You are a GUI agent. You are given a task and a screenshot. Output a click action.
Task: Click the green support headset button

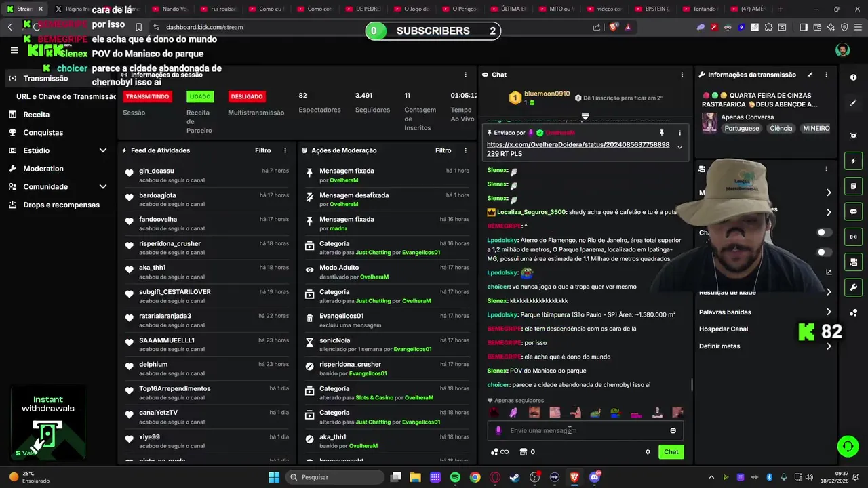click(848, 446)
